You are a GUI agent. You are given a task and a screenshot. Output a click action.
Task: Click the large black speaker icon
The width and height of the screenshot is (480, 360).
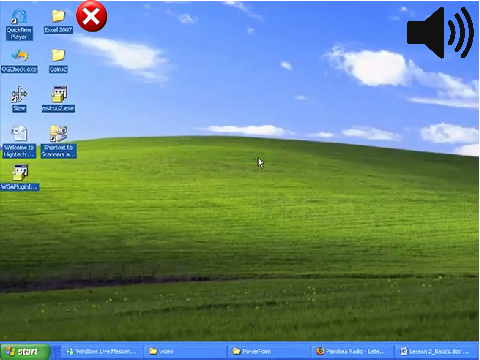coord(440,33)
